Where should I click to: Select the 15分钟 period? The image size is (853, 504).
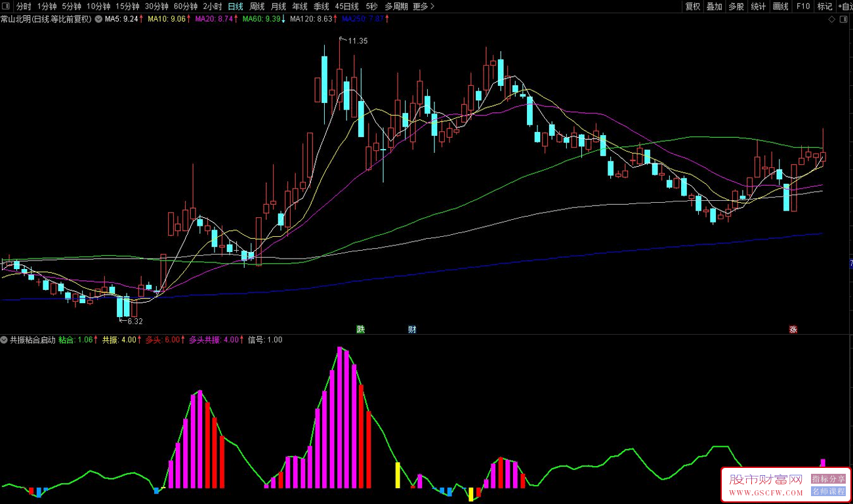[127, 7]
